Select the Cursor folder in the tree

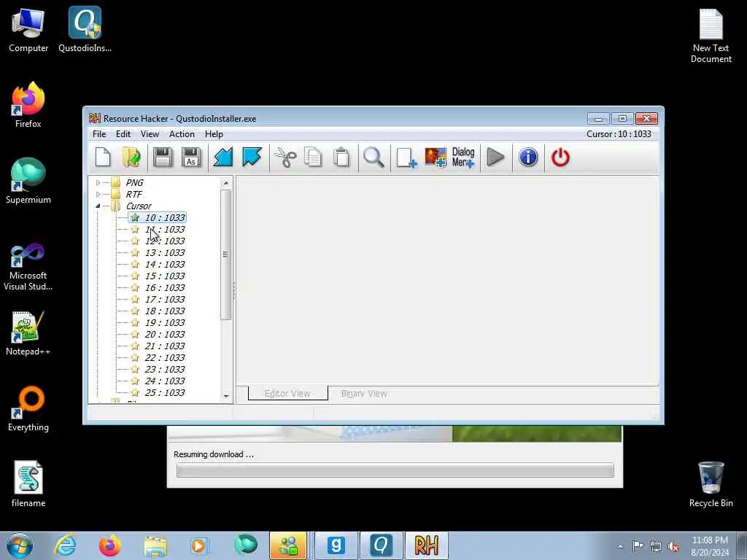coord(139,206)
